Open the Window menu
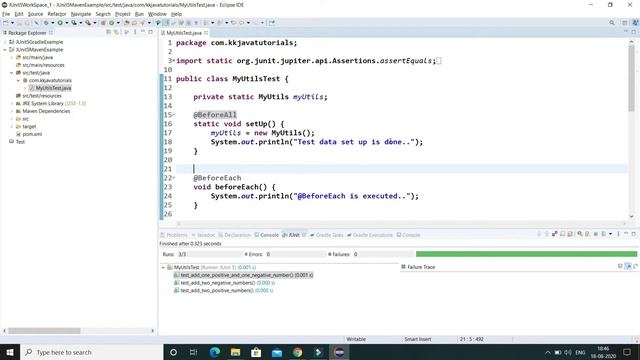Image resolution: width=640 pixels, height=360 pixels. click(x=157, y=14)
